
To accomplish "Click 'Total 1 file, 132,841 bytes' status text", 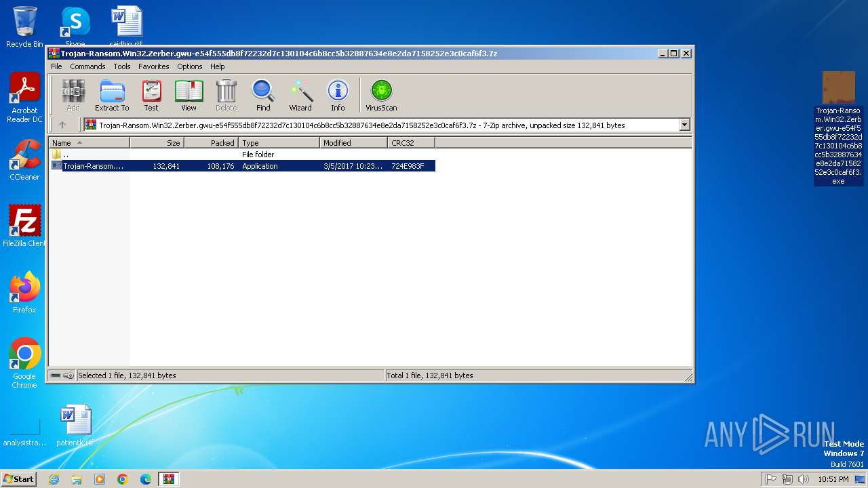I will (429, 375).
